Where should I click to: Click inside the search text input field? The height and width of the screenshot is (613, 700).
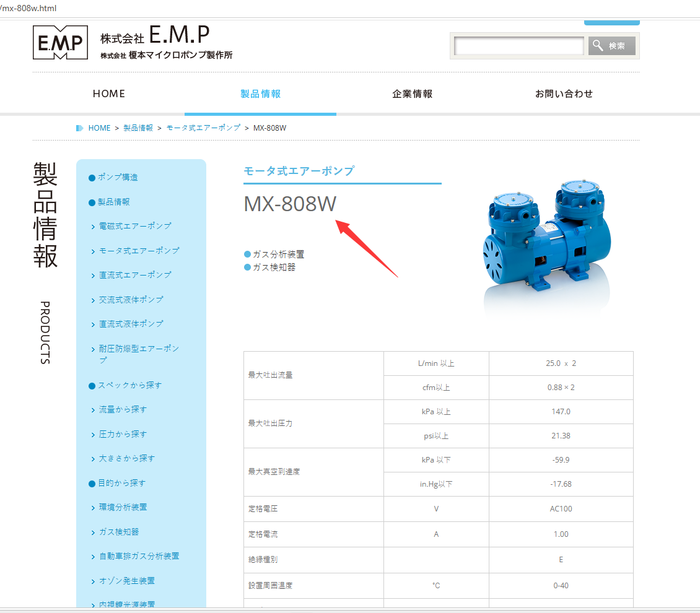tap(518, 45)
